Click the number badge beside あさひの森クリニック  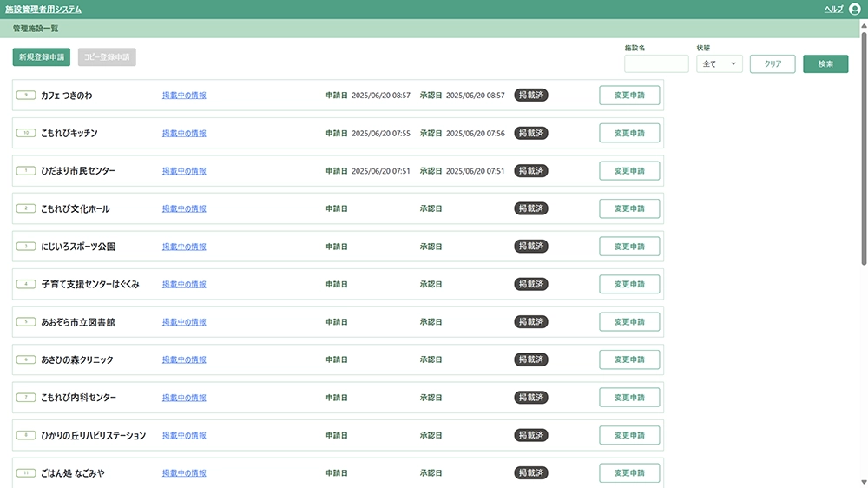(x=26, y=359)
